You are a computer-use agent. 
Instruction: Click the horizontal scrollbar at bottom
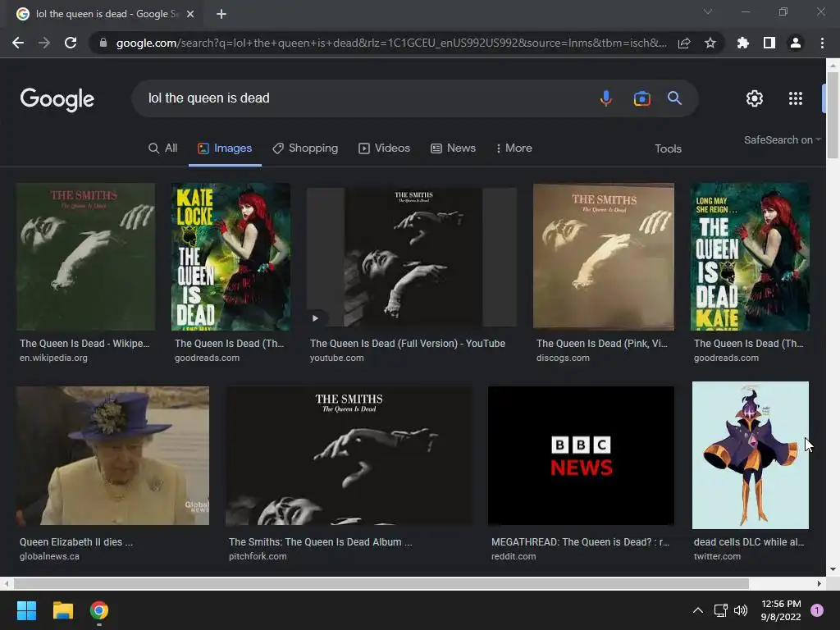(381, 583)
